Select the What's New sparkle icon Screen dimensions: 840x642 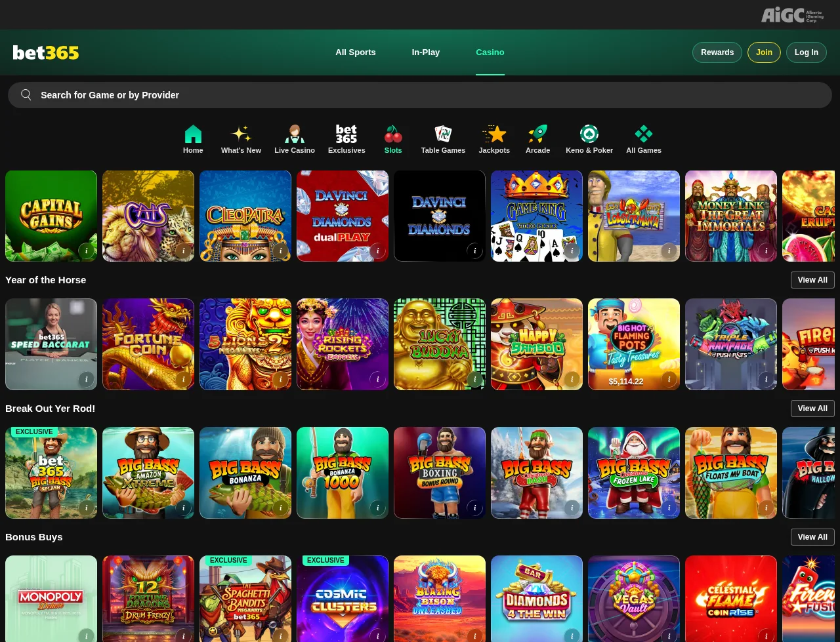point(241,134)
